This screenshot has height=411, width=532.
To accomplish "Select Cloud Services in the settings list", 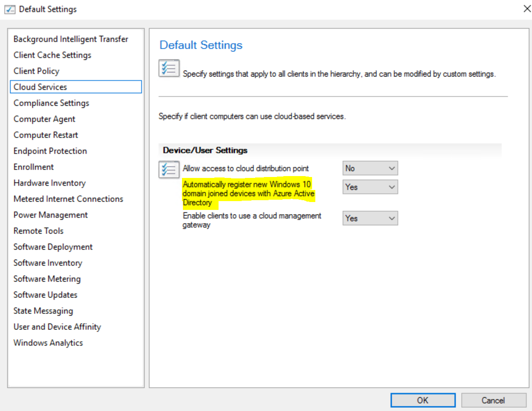I will pyautogui.click(x=76, y=87).
